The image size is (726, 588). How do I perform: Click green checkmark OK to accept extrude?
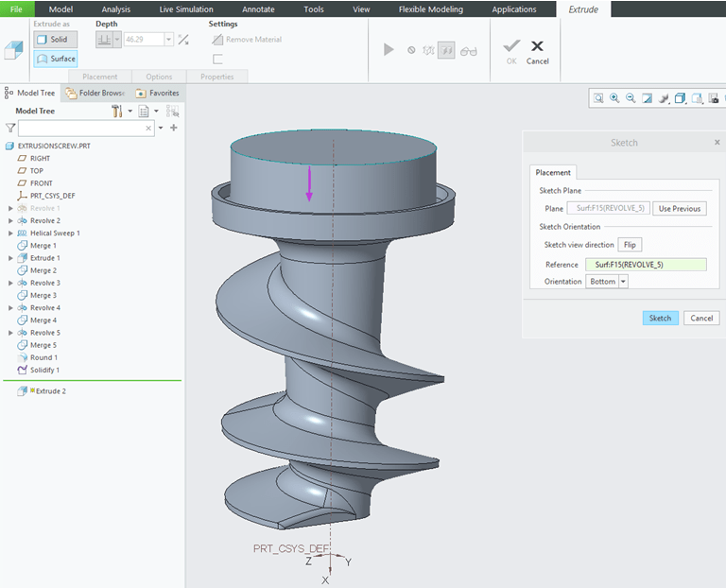coord(511,45)
